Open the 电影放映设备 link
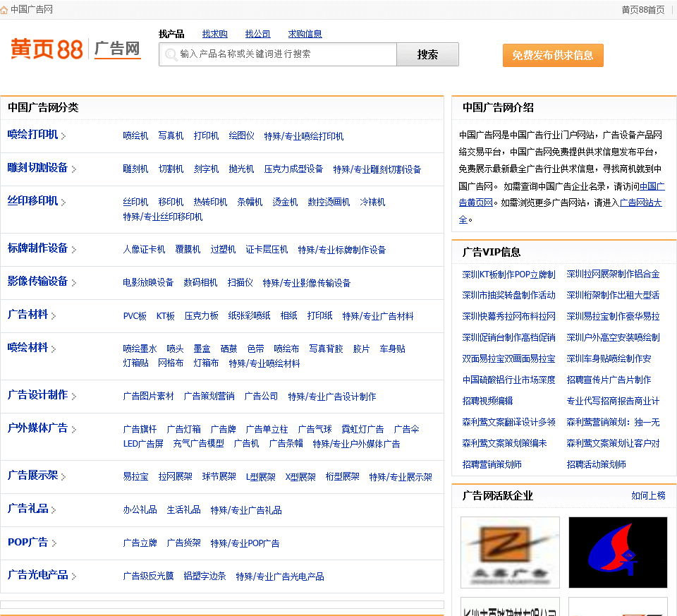 148,283
